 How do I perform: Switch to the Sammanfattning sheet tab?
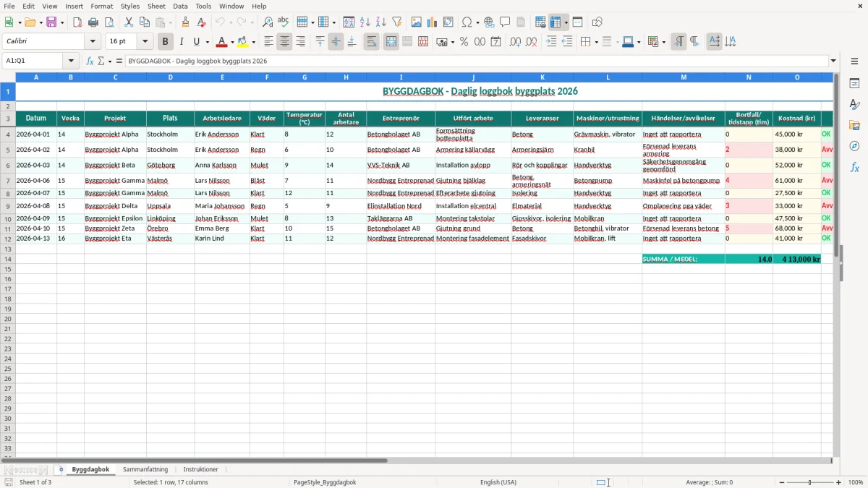tap(145, 470)
